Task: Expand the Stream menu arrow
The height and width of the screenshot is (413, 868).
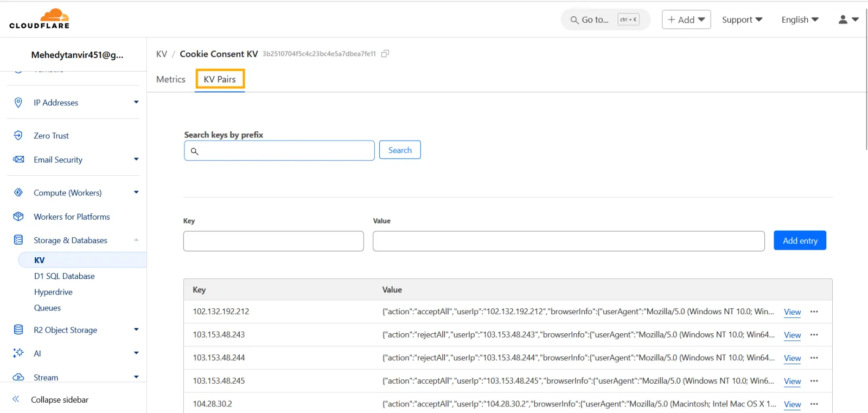Action: pyautogui.click(x=136, y=377)
